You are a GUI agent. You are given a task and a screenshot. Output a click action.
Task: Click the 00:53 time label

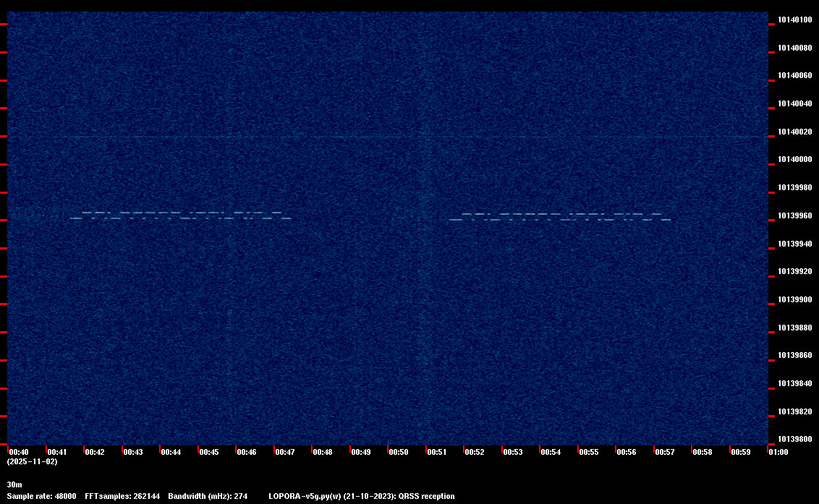(513, 452)
